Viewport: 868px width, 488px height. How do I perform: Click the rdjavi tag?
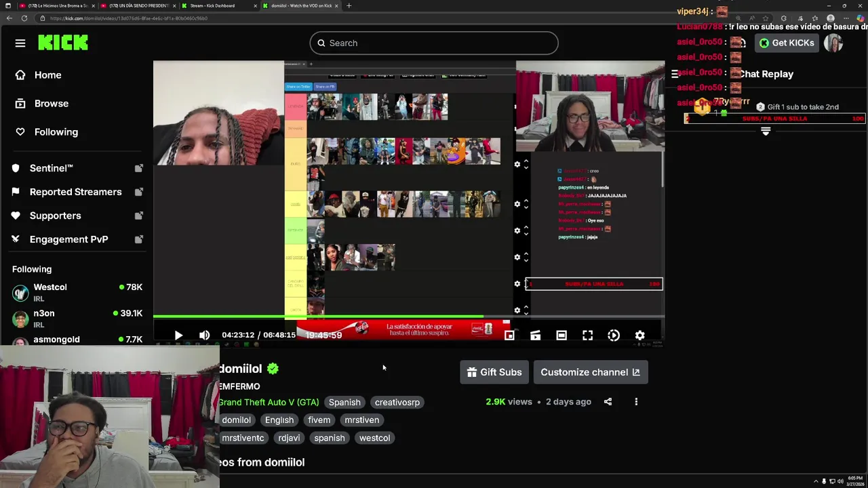[x=289, y=438]
